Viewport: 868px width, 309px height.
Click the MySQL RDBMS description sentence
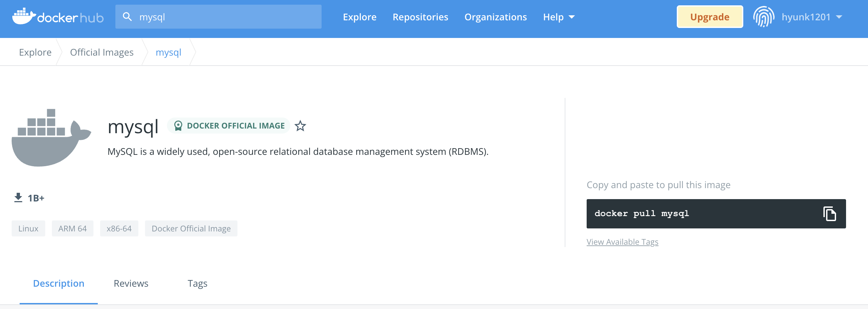[x=298, y=152]
